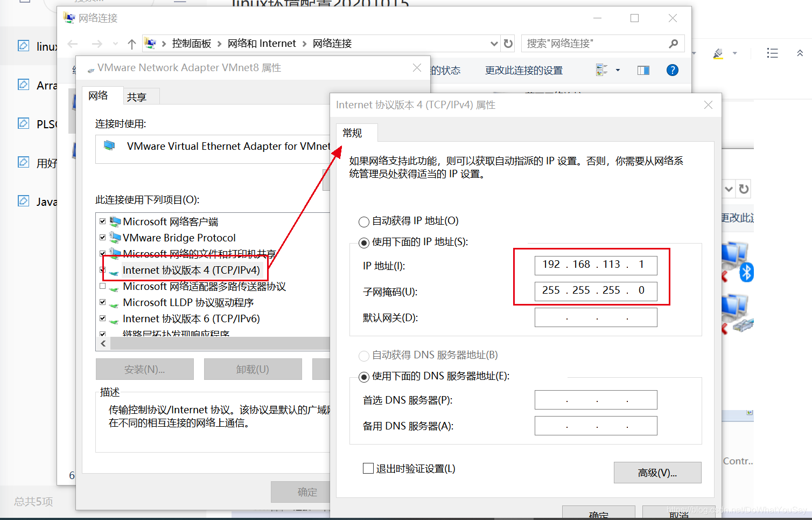812x520 pixels.
Task: Toggle Microsoft LLDP 协议驱动程序 checkbox
Action: tap(102, 302)
